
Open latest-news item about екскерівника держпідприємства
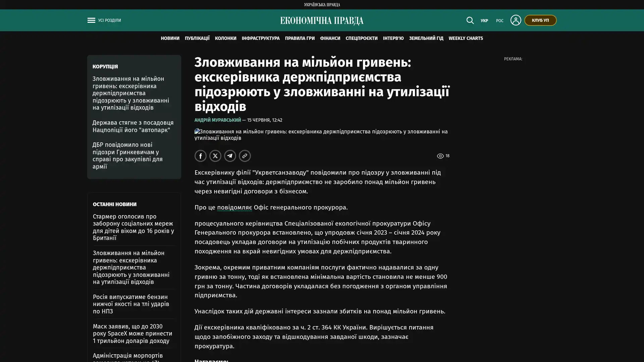click(x=131, y=267)
